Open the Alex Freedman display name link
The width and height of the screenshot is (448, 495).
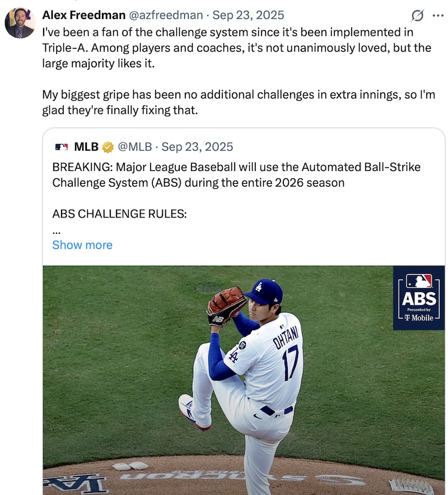coord(83,15)
